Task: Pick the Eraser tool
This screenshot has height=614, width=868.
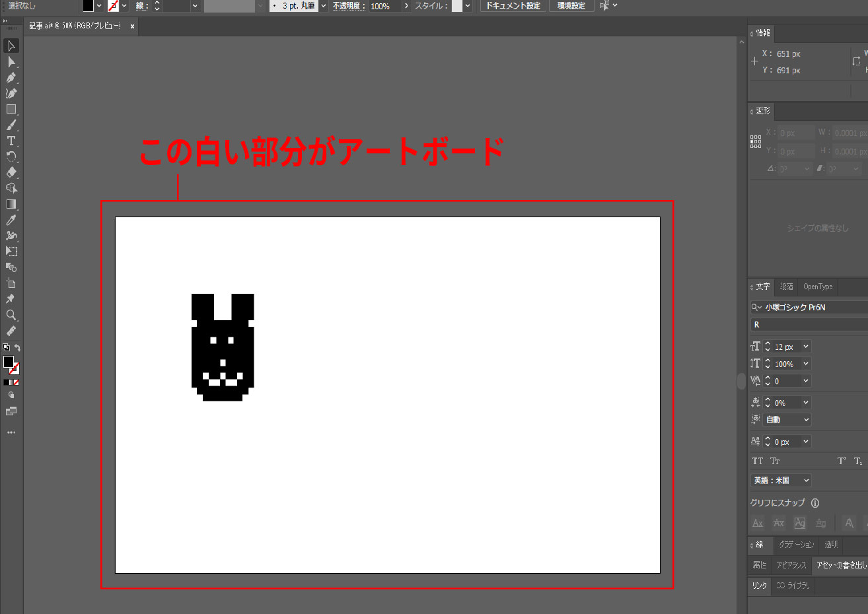Action: [x=11, y=172]
